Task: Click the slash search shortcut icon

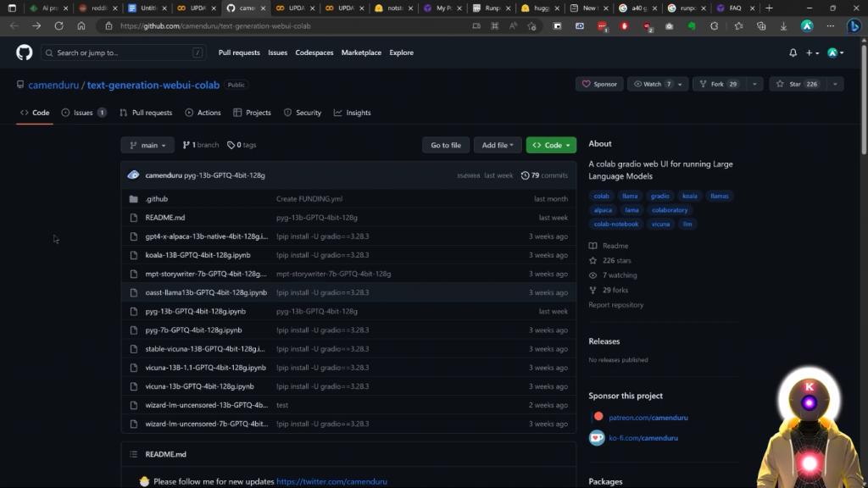Action: (x=197, y=53)
